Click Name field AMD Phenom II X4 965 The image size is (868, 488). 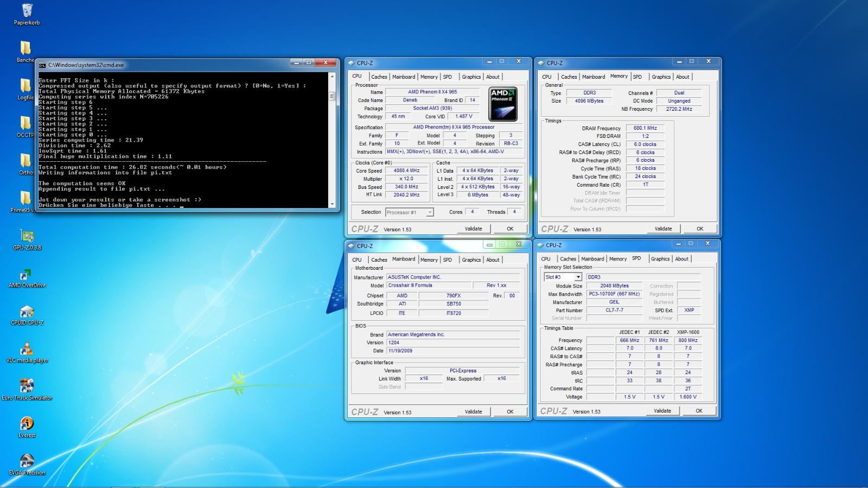coord(432,92)
